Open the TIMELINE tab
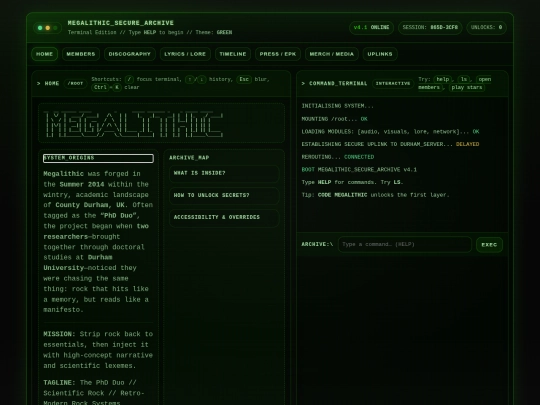 [233, 54]
